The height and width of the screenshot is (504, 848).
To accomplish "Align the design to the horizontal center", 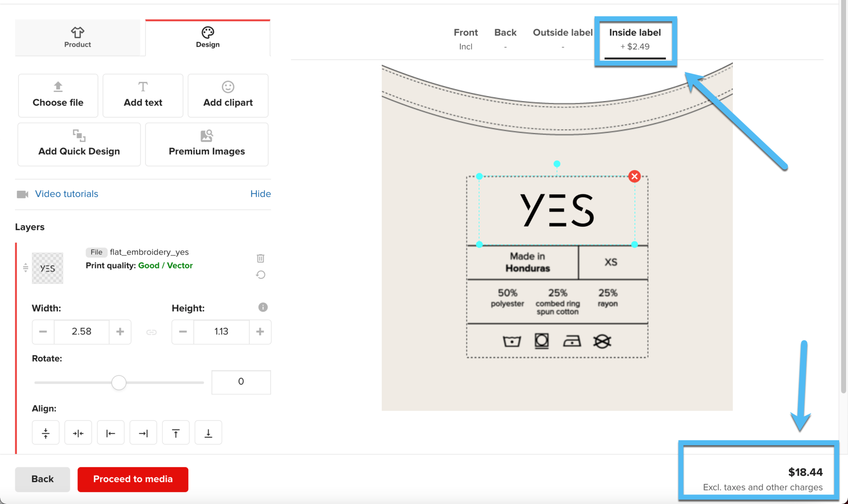I will click(x=78, y=432).
